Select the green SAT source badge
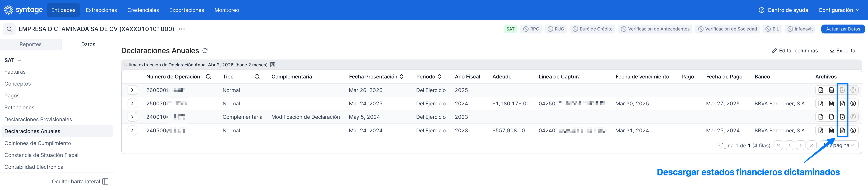 click(x=510, y=29)
